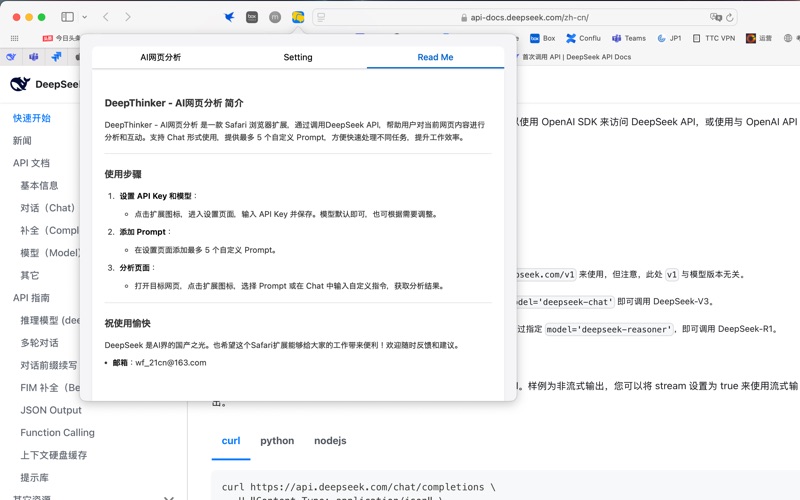This screenshot has width=800, height=500.
Task: Click the DeepThinker extension icon in toolbar
Action: [298, 17]
